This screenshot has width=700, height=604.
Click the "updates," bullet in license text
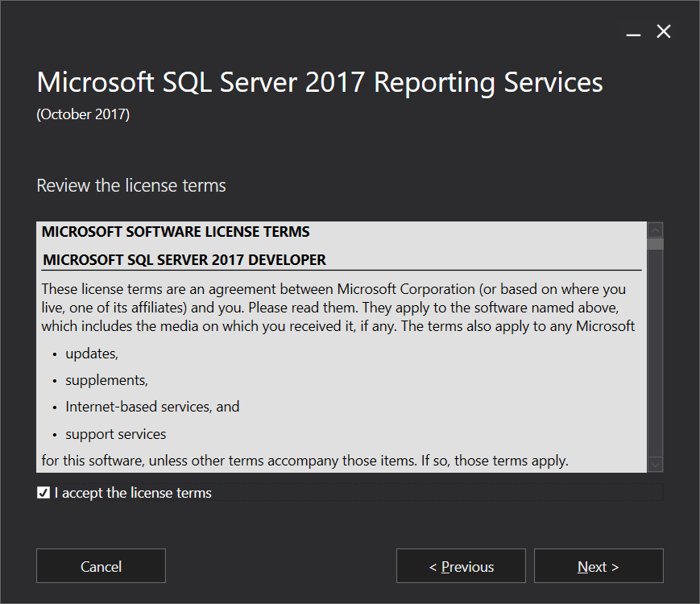coord(92,354)
